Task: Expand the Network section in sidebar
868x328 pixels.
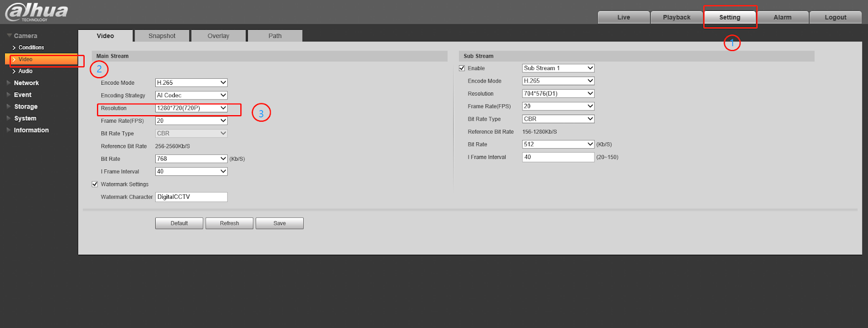Action: (26, 83)
